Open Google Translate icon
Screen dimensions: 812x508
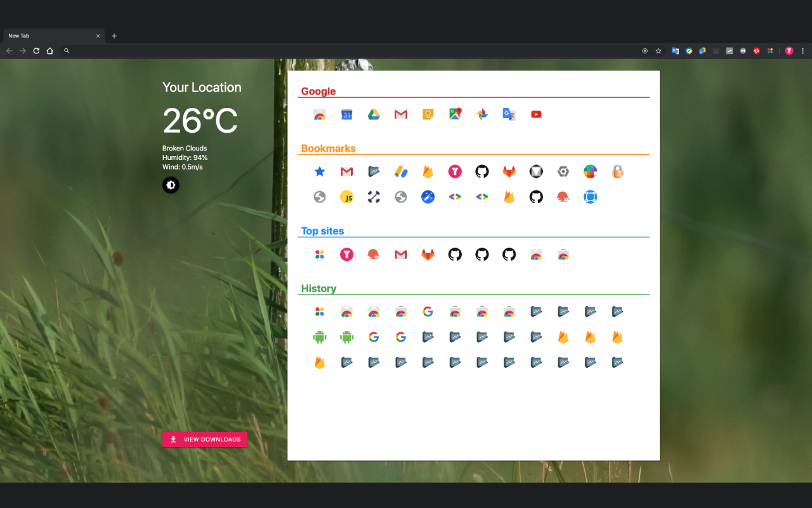[x=509, y=114]
